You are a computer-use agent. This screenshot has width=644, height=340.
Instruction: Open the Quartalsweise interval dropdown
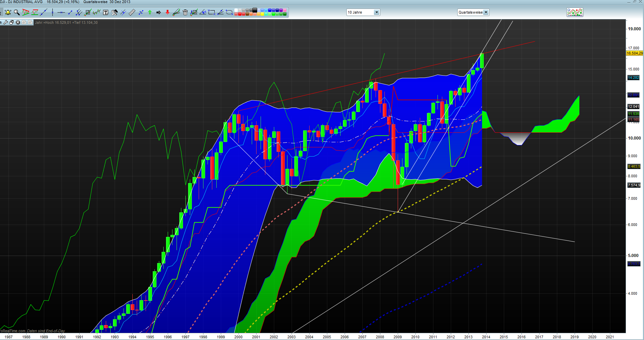(x=473, y=12)
